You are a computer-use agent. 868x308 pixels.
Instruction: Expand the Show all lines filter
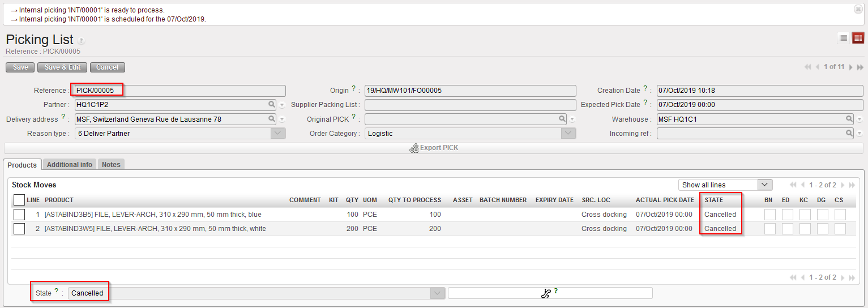coord(765,185)
